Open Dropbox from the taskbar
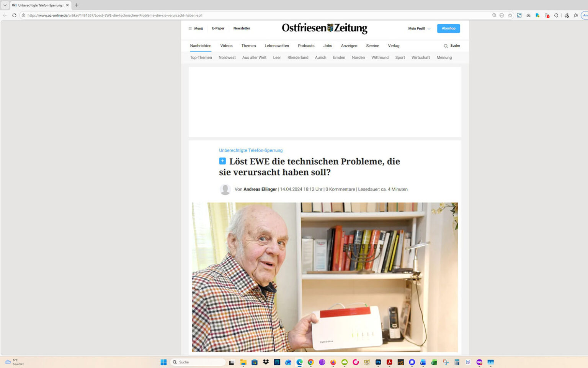Screen dimensions: 588x368 (266, 362)
